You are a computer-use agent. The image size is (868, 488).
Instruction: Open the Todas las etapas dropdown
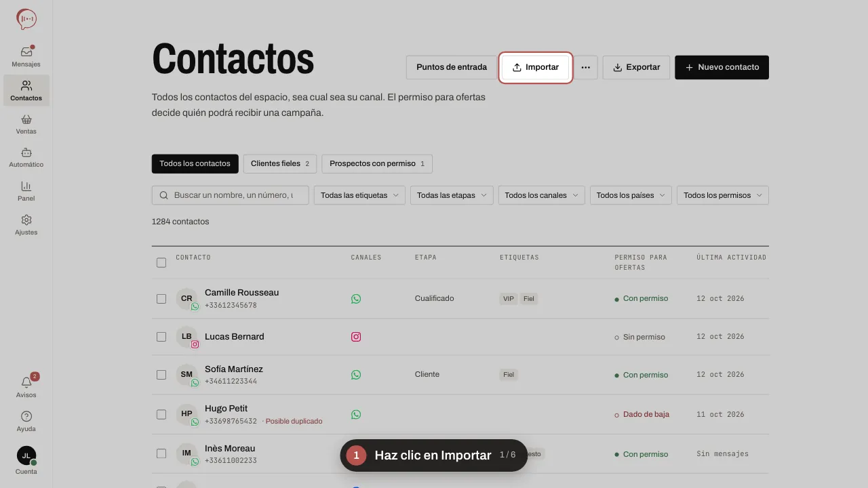[x=452, y=195]
